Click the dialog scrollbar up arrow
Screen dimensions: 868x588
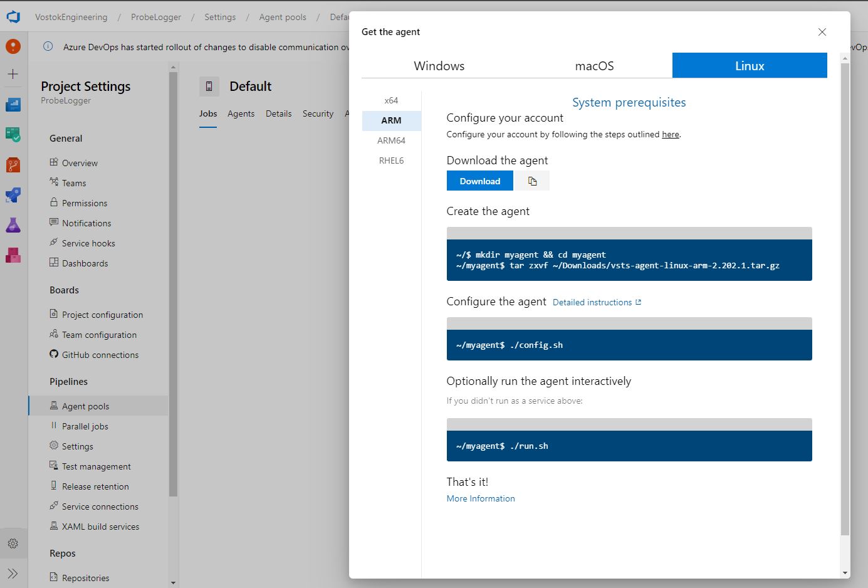845,58
